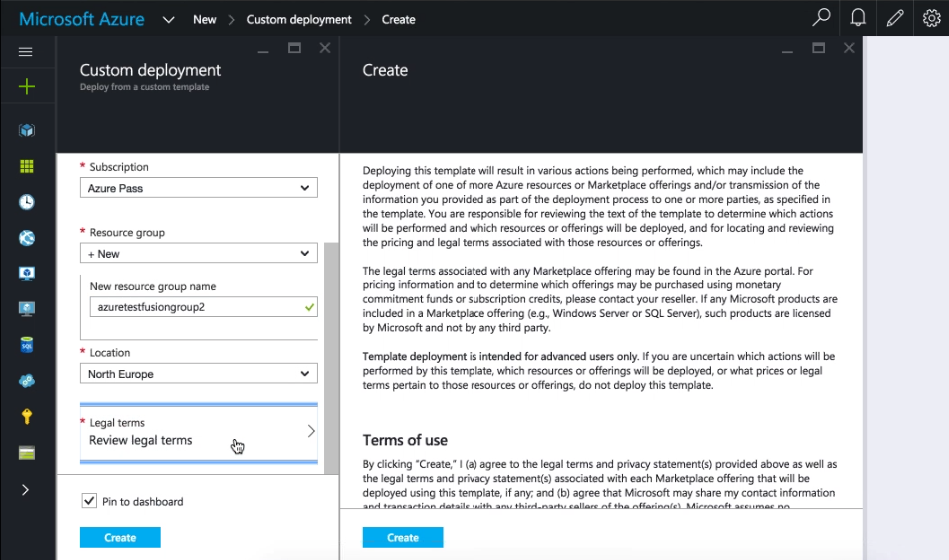Screen dimensions: 949x560
Task: Open notifications bell icon
Action: (x=858, y=18)
